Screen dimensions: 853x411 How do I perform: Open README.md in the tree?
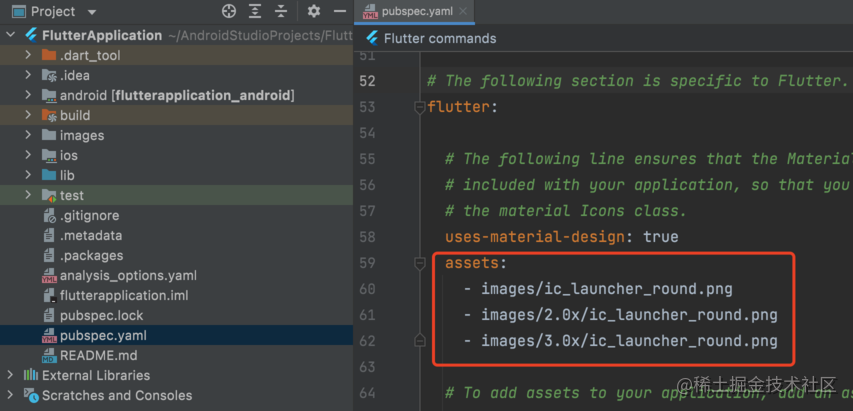pos(98,356)
